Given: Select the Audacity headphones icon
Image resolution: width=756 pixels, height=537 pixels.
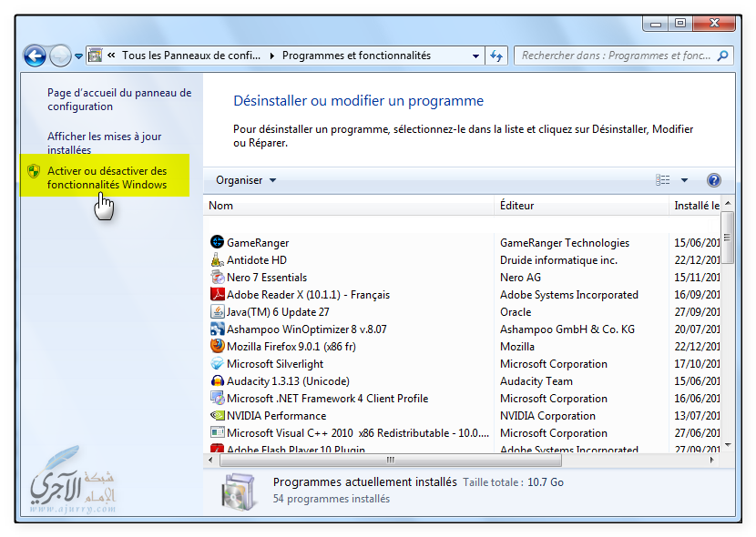Looking at the screenshot, I should tap(218, 381).
